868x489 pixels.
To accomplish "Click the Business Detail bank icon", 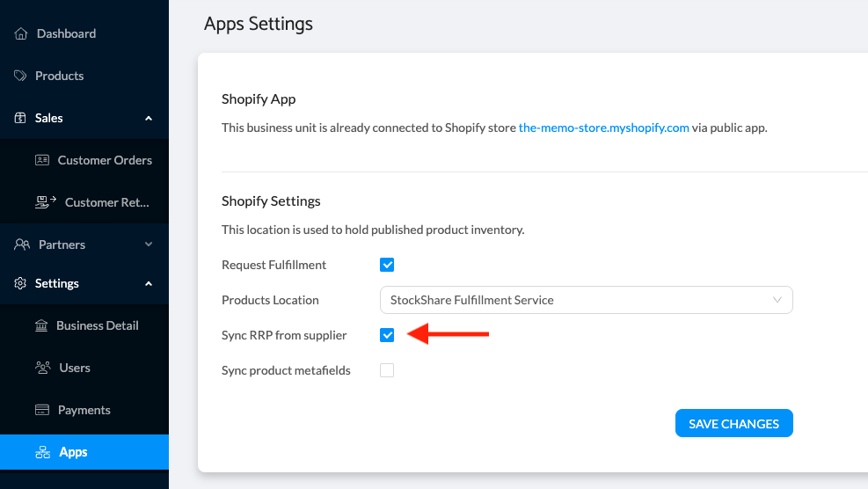I will 41,325.
